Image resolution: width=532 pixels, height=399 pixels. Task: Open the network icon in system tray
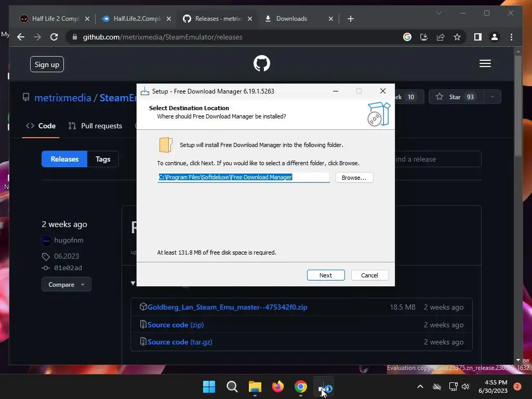point(453,387)
